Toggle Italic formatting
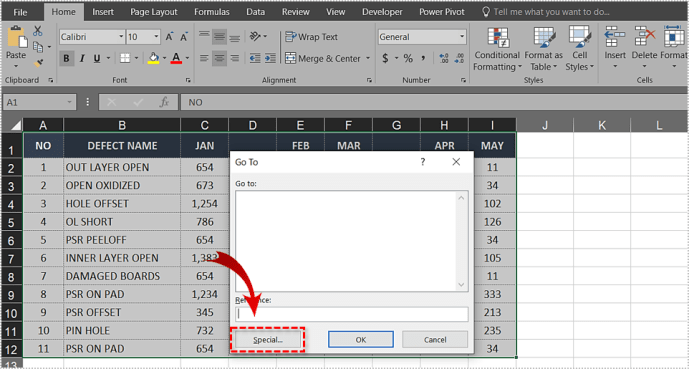Image resolution: width=689 pixels, height=369 pixels. click(x=81, y=58)
